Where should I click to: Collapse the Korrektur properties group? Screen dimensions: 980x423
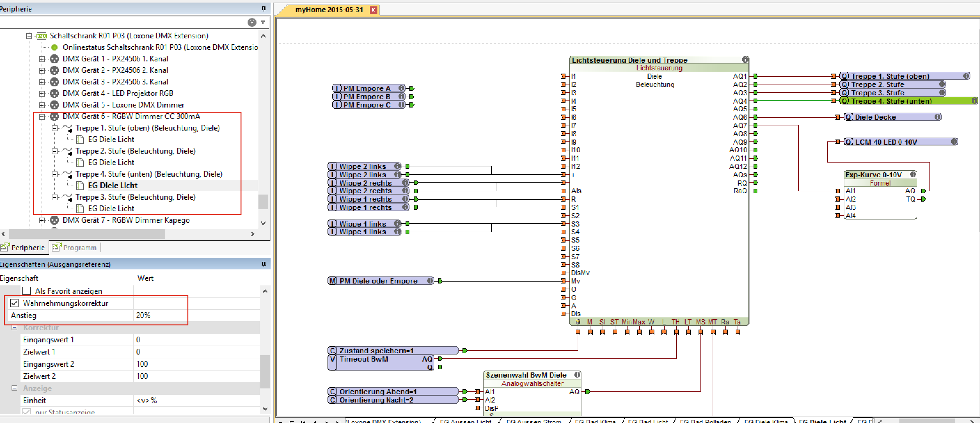(x=14, y=327)
